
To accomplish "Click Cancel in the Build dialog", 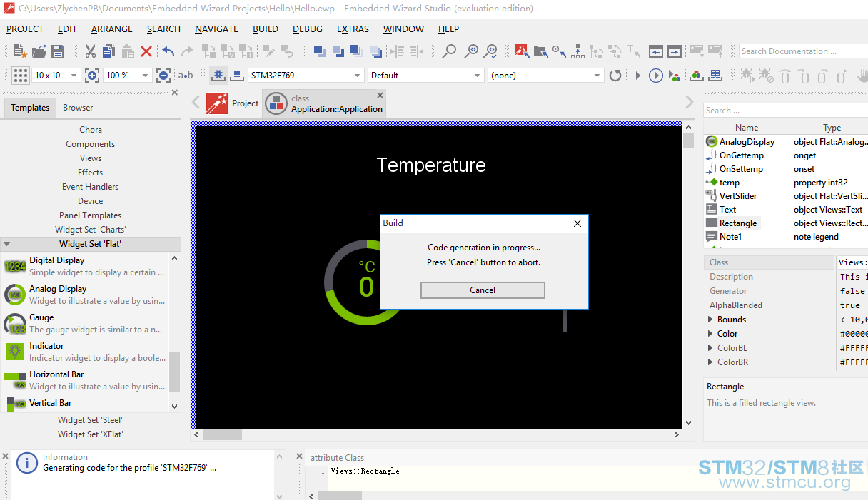I will (x=483, y=290).
